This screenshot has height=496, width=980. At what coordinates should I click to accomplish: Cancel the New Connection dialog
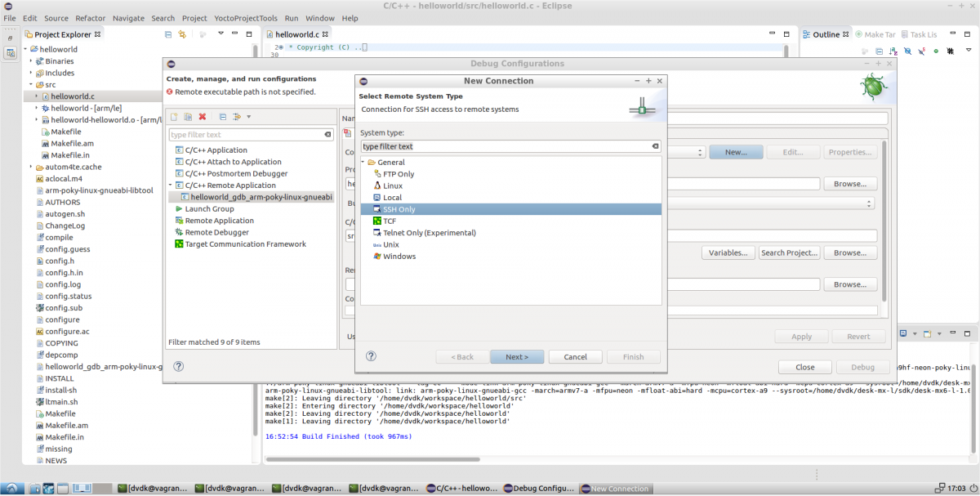pyautogui.click(x=575, y=357)
